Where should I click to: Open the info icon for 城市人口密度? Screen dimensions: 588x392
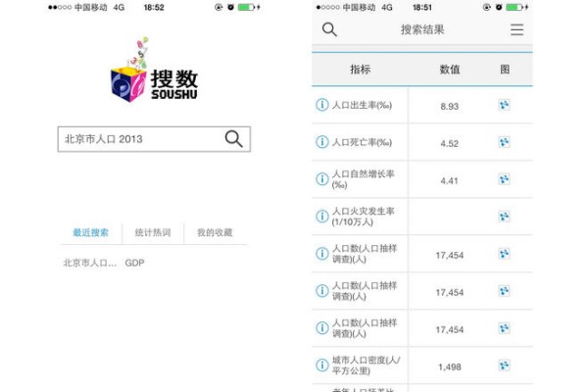click(x=322, y=365)
